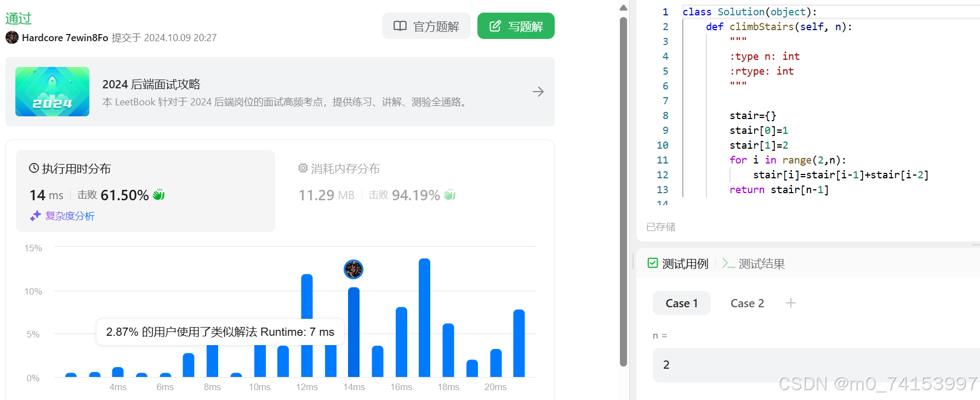Screen dimensions: 980x400
Task: Click the scrollbar up arrow at top
Action: [x=623, y=8]
